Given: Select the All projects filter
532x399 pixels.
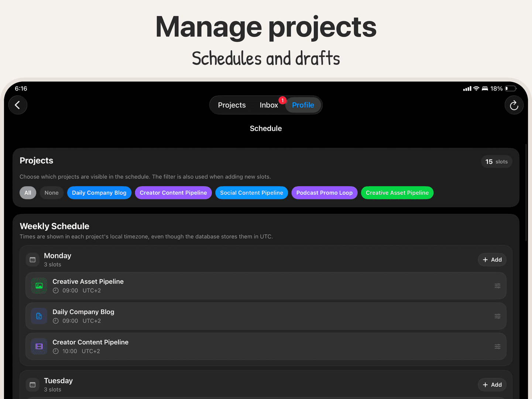Looking at the screenshot, I should (28, 193).
